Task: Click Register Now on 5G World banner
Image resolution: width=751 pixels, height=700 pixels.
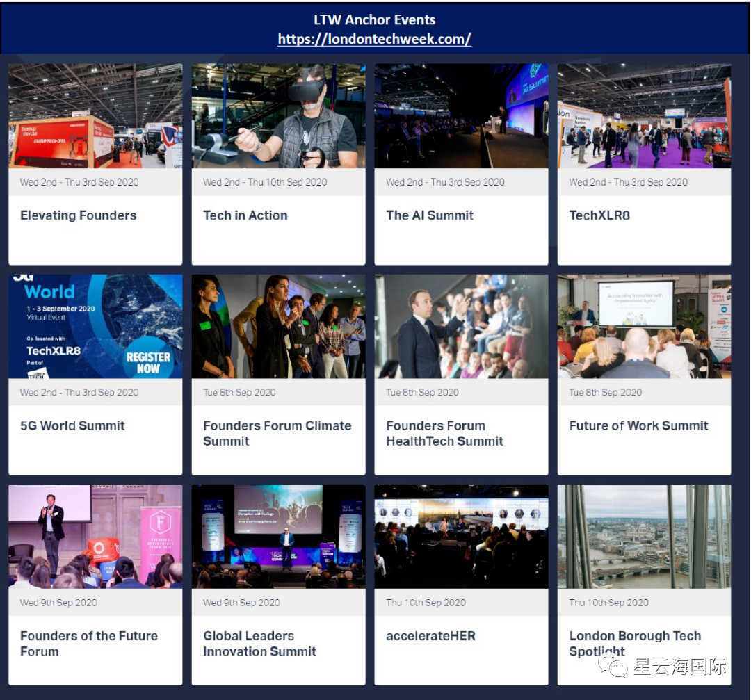Action: click(148, 362)
